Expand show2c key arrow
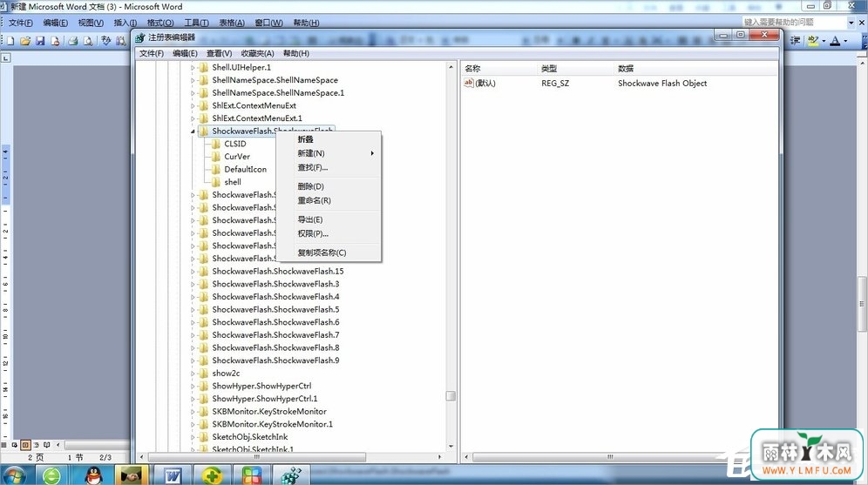The width and height of the screenshot is (868, 485). [193, 374]
